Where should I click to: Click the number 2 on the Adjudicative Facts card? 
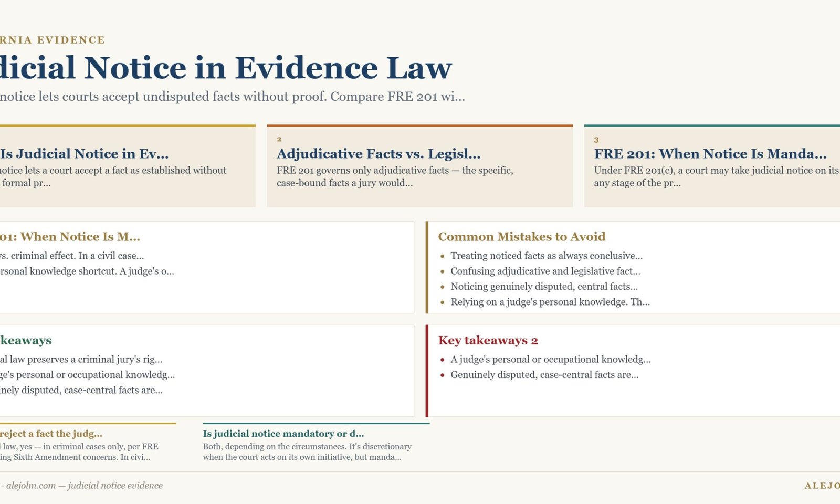pyautogui.click(x=279, y=139)
